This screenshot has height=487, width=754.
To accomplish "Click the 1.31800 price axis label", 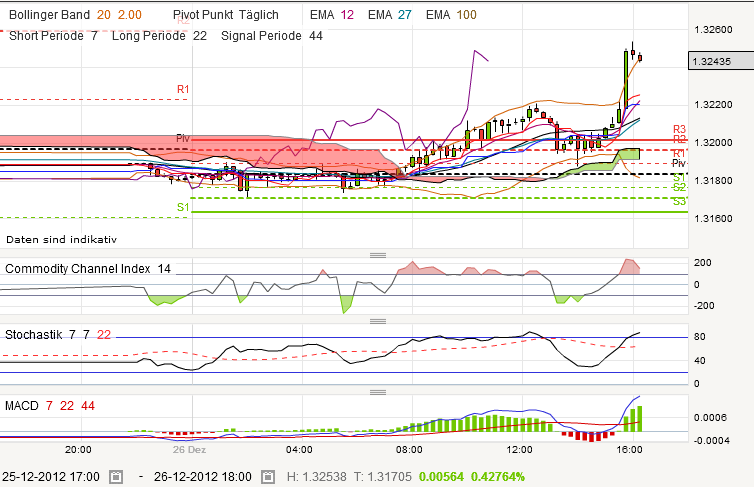I will coord(713,181).
